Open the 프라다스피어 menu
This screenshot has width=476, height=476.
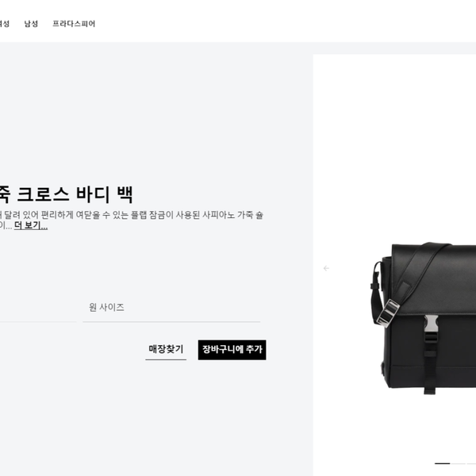pyautogui.click(x=74, y=24)
